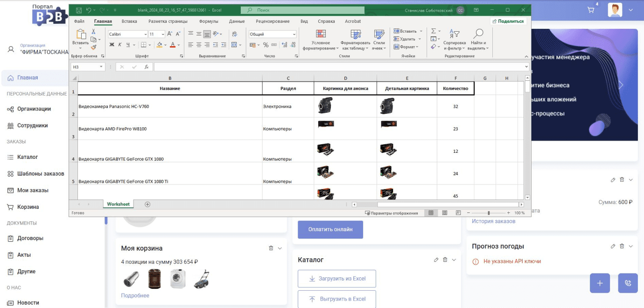
Task: Click the fill color bucket swatch
Action: 160,45
